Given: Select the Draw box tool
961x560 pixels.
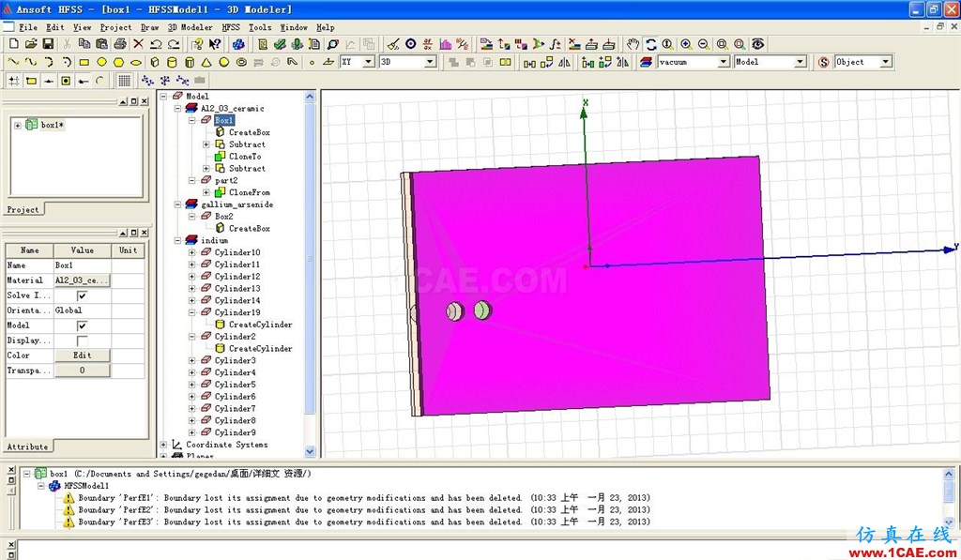Looking at the screenshot, I should pos(155,62).
